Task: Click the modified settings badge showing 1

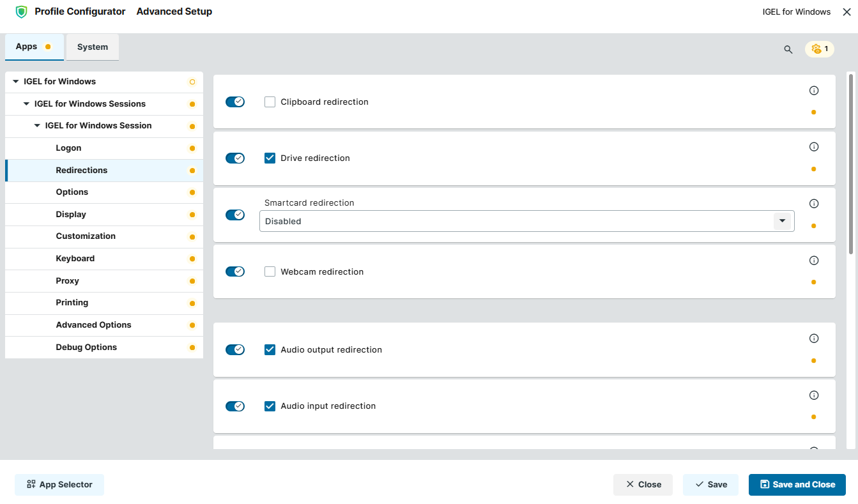Action: click(x=819, y=49)
